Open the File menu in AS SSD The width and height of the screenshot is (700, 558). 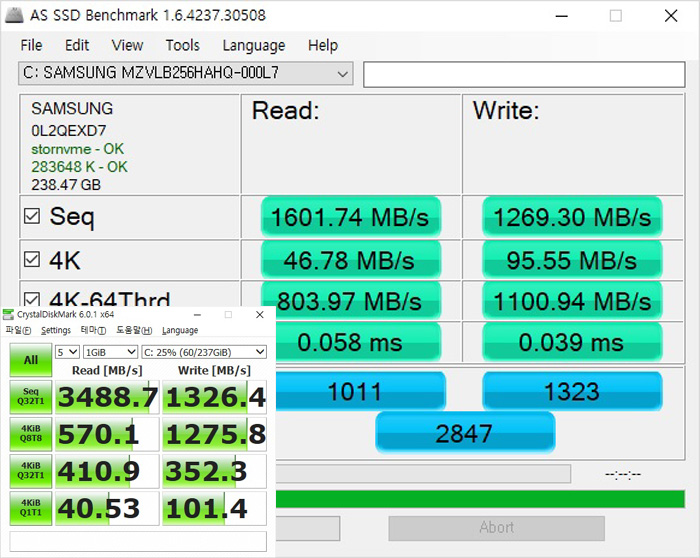31,46
